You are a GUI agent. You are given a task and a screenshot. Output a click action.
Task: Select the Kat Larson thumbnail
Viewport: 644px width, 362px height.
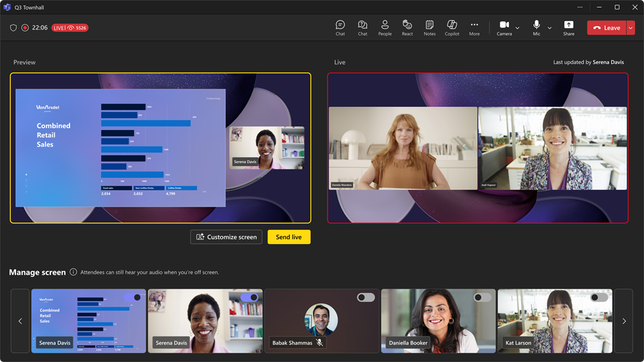click(555, 321)
